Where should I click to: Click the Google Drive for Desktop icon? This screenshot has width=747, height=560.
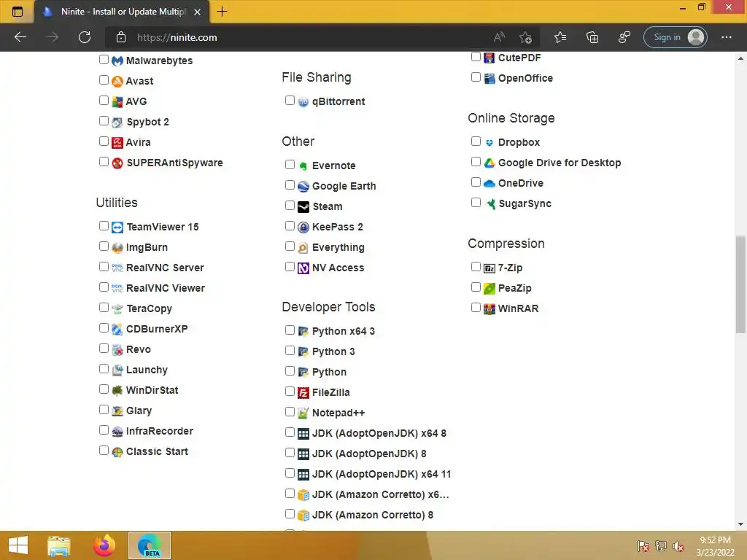pyautogui.click(x=489, y=163)
